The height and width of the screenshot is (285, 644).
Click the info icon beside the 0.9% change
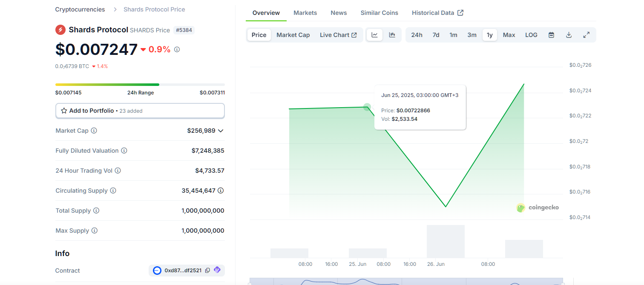pyautogui.click(x=177, y=49)
